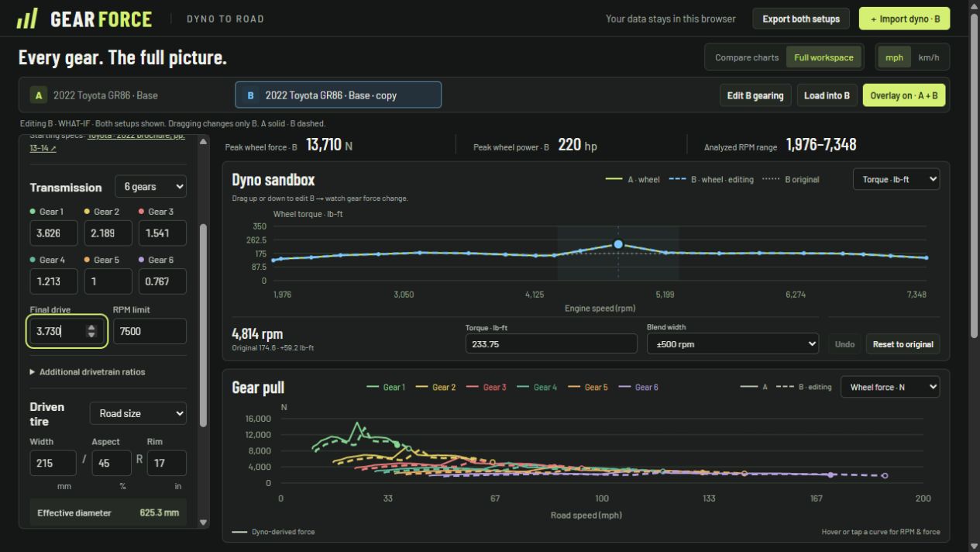Toggle the Gear 4 legend in Gear pull
The height and width of the screenshot is (552, 980).
537,387
